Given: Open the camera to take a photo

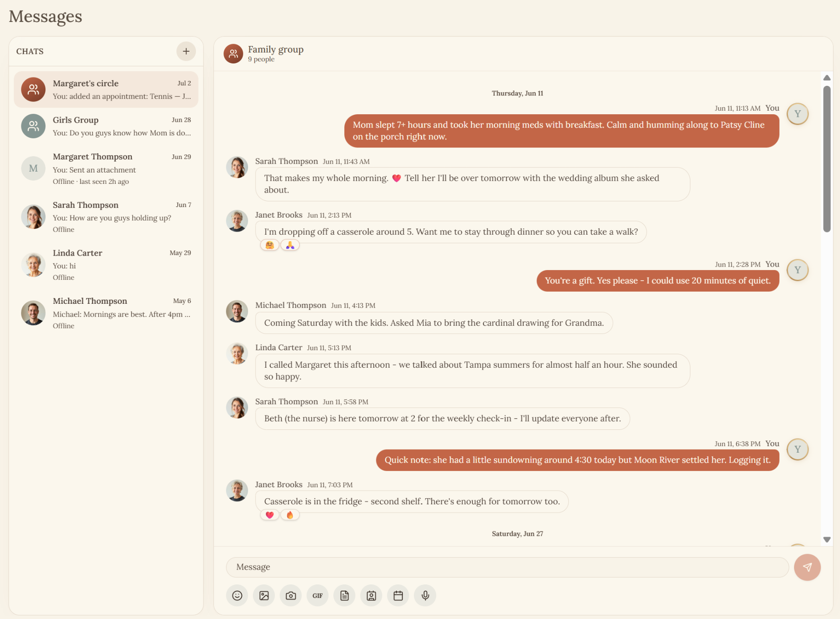Looking at the screenshot, I should [x=291, y=595].
